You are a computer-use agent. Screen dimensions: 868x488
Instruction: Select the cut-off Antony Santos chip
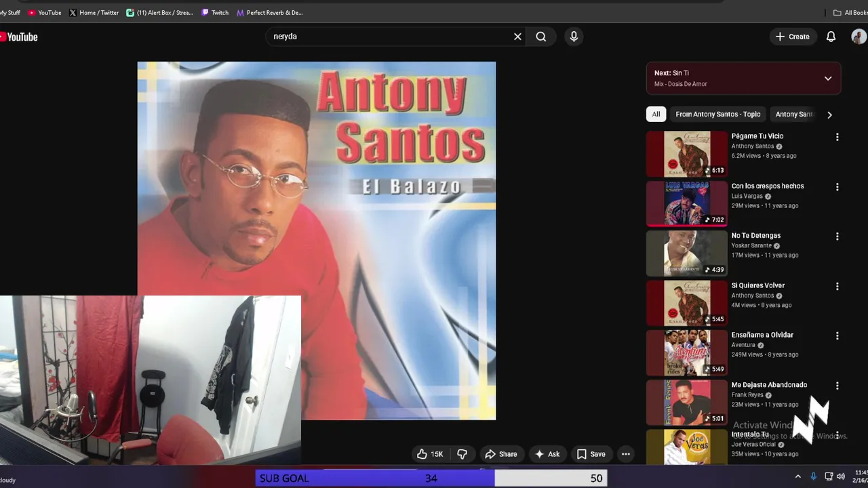pyautogui.click(x=794, y=114)
